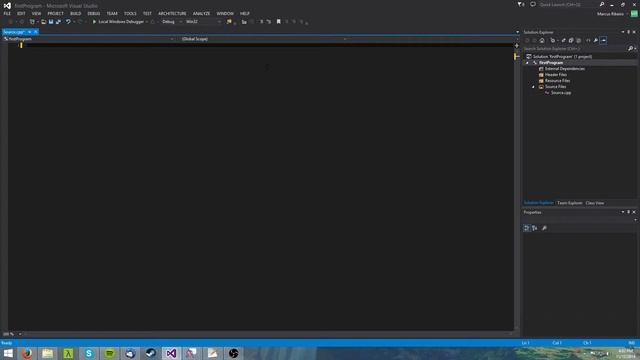Open the BUILD menu

[76, 13]
